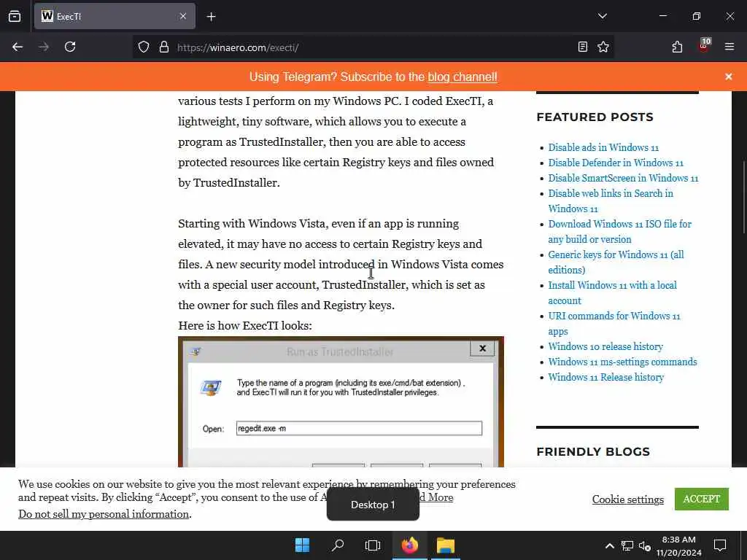
Task: Open the Firefox hamburger menu
Action: coord(729,47)
